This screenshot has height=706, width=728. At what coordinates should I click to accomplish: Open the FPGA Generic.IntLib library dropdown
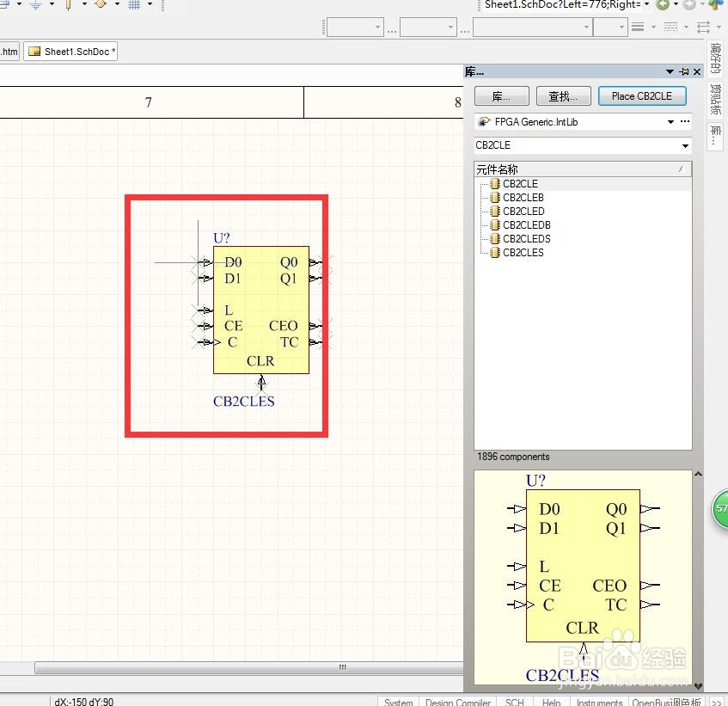(670, 122)
